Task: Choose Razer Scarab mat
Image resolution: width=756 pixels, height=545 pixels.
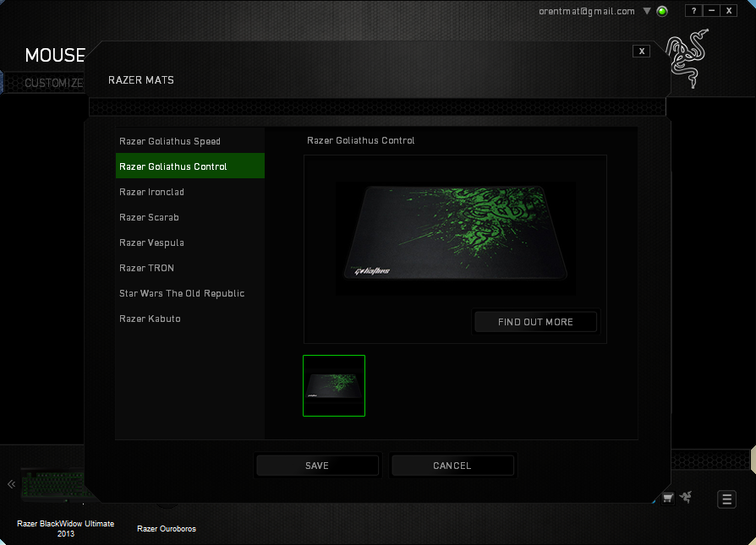Action: (x=190, y=217)
